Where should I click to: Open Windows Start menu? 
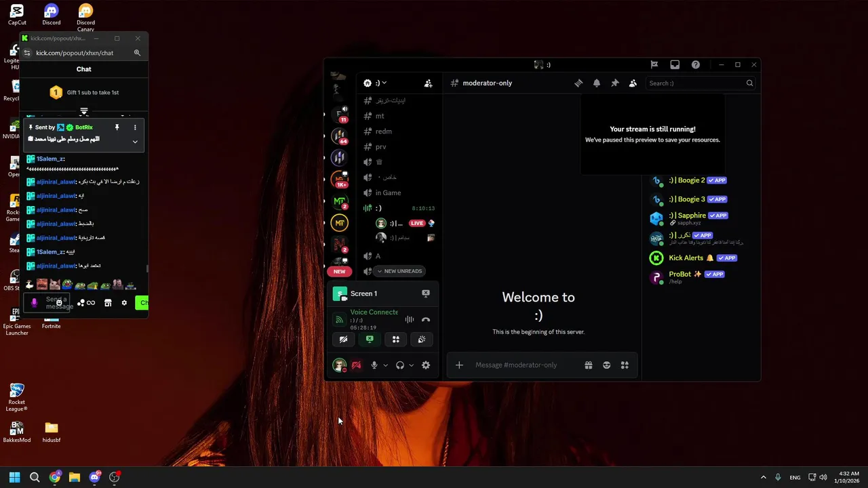coord(14,477)
